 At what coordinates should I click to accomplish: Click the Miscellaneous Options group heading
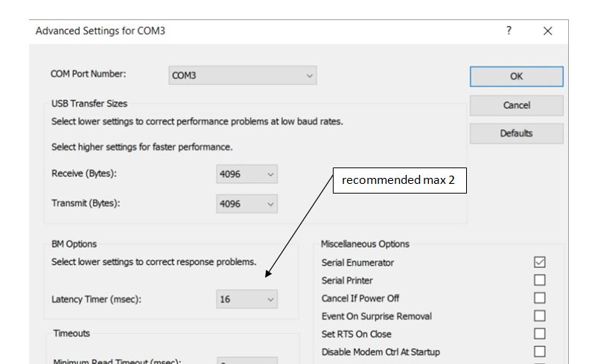[365, 244]
